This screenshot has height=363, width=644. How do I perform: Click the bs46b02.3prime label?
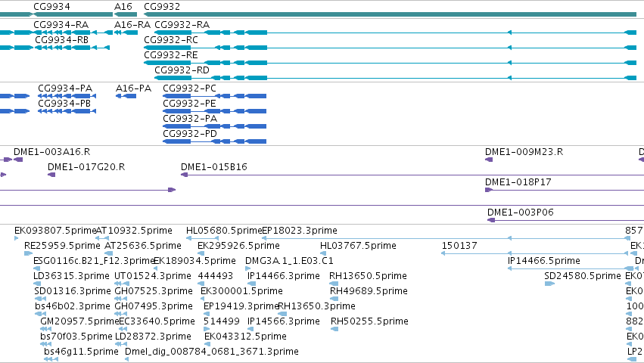pyautogui.click(x=73, y=306)
